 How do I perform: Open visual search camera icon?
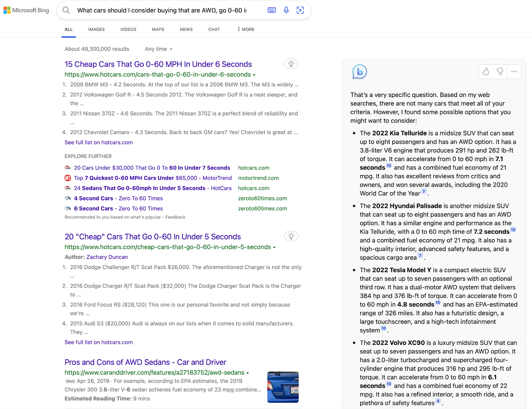(300, 10)
